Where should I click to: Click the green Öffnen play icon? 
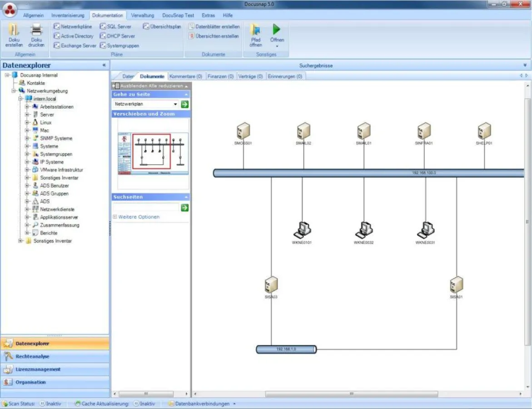pos(277,30)
